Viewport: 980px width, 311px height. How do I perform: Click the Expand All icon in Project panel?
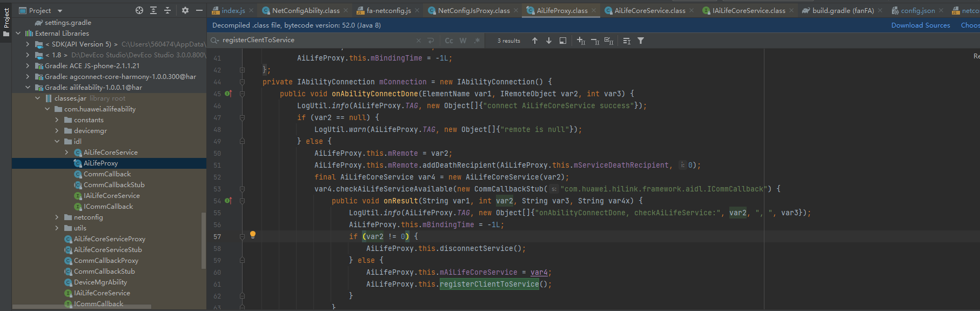pyautogui.click(x=153, y=10)
